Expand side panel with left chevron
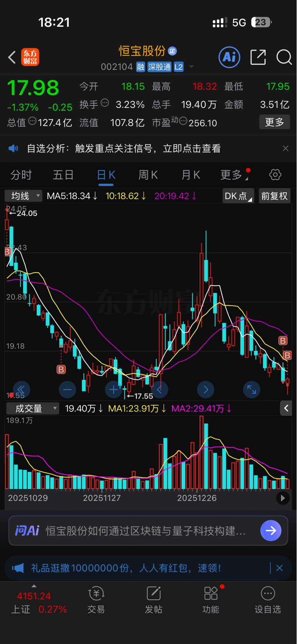297x644 pixels. (x=286, y=408)
